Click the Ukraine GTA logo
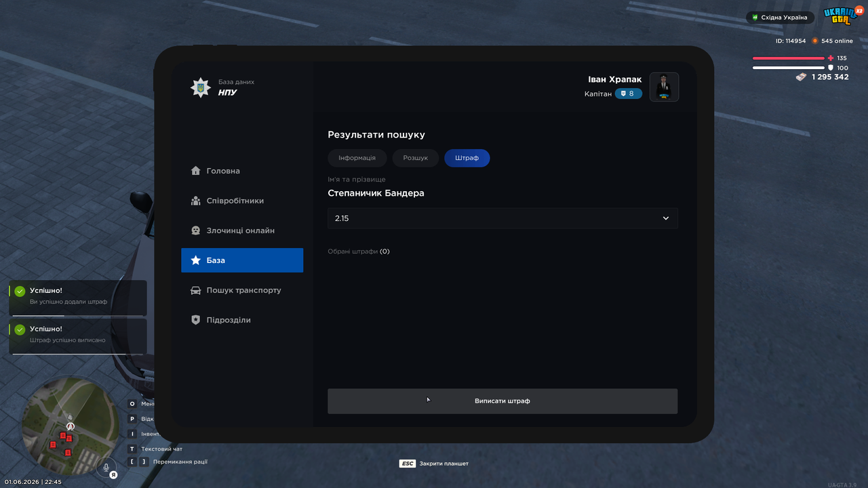868x488 pixels. coord(841,16)
